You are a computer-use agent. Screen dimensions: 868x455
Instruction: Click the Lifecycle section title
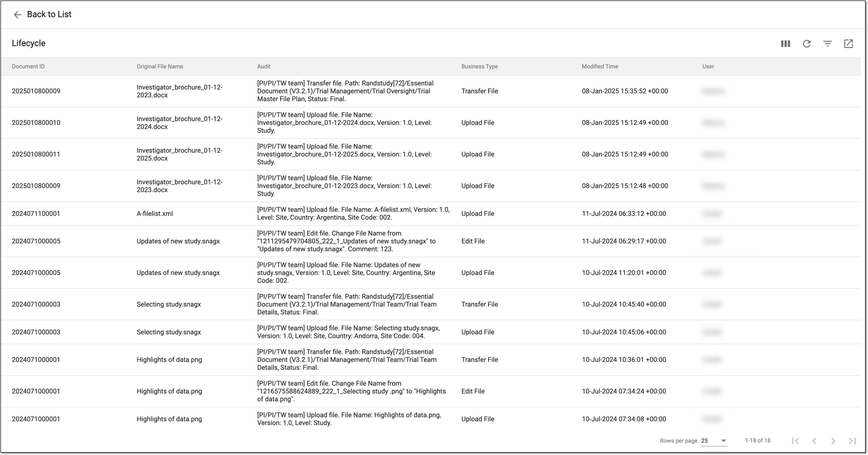coord(28,43)
